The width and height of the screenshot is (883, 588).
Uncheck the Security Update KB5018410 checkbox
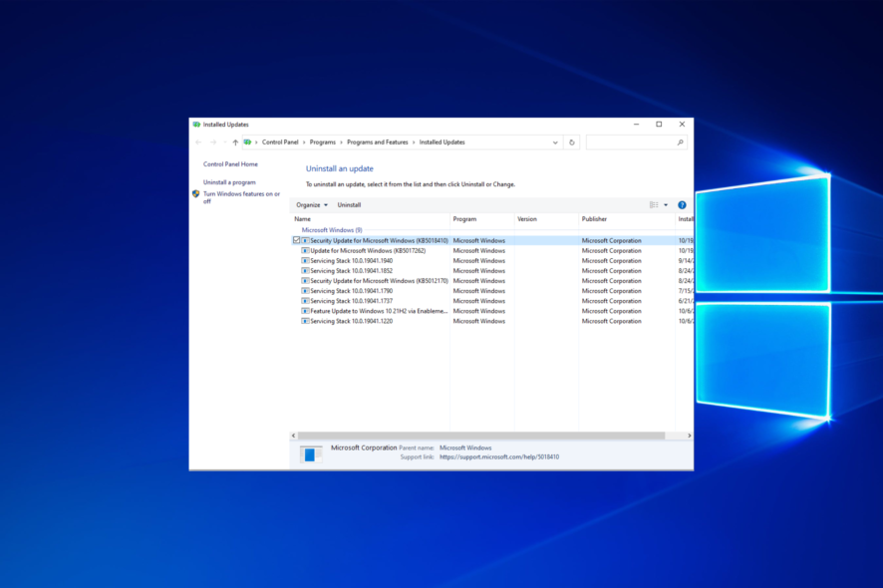click(296, 240)
